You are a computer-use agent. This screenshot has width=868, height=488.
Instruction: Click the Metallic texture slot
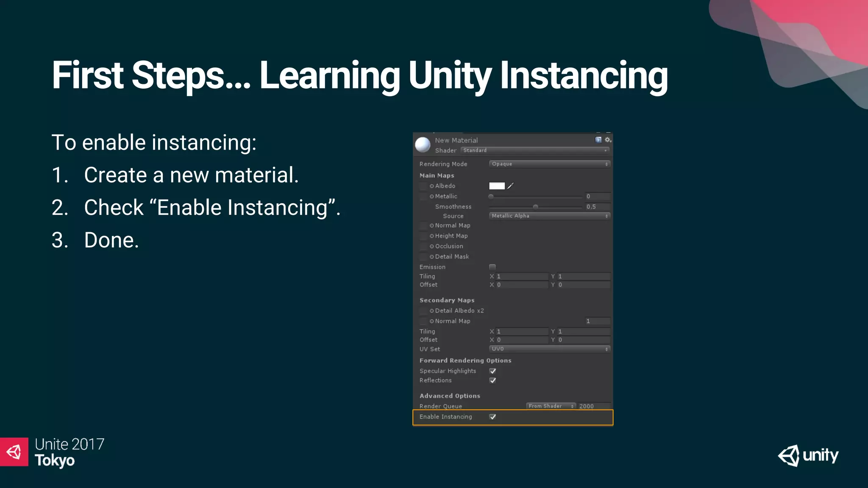[x=423, y=197]
